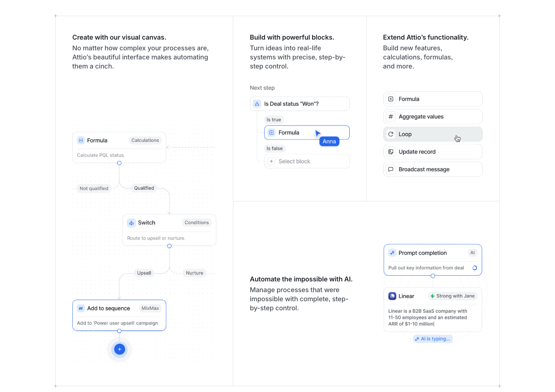Open the Conditions tag on Switch
The height and width of the screenshot is (392, 555).
(197, 222)
